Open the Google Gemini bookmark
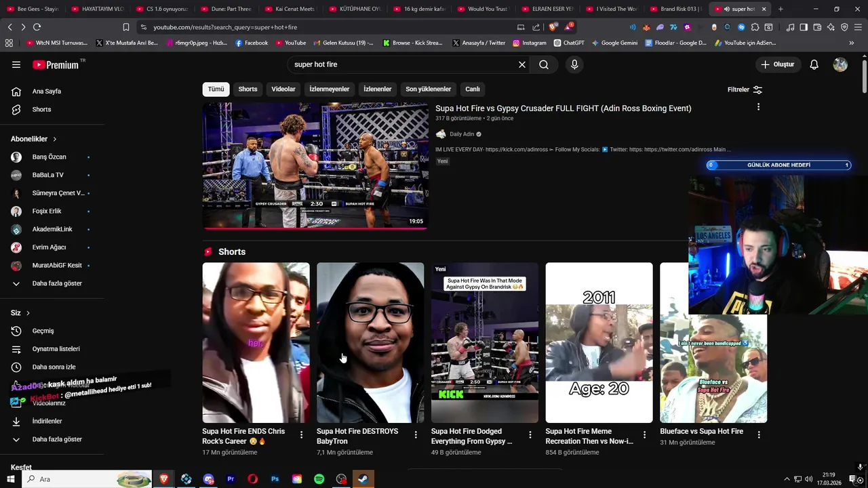This screenshot has height=488, width=868. (x=614, y=43)
